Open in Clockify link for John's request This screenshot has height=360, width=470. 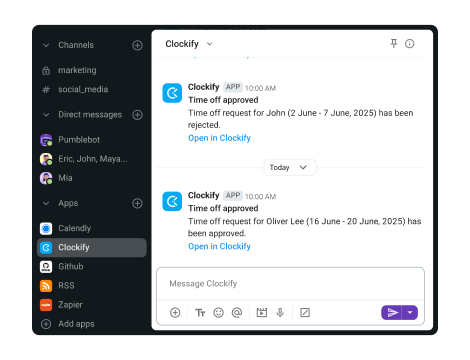(219, 138)
